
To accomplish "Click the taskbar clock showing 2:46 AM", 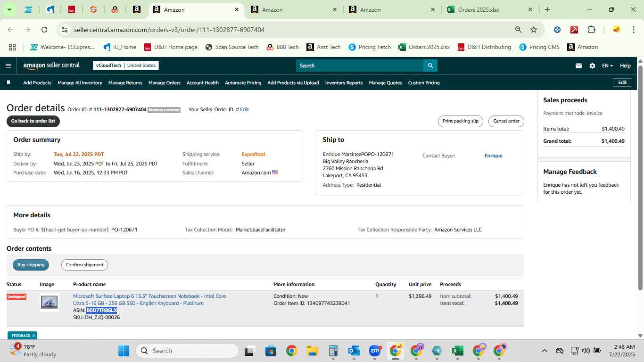I will (x=621, y=351).
